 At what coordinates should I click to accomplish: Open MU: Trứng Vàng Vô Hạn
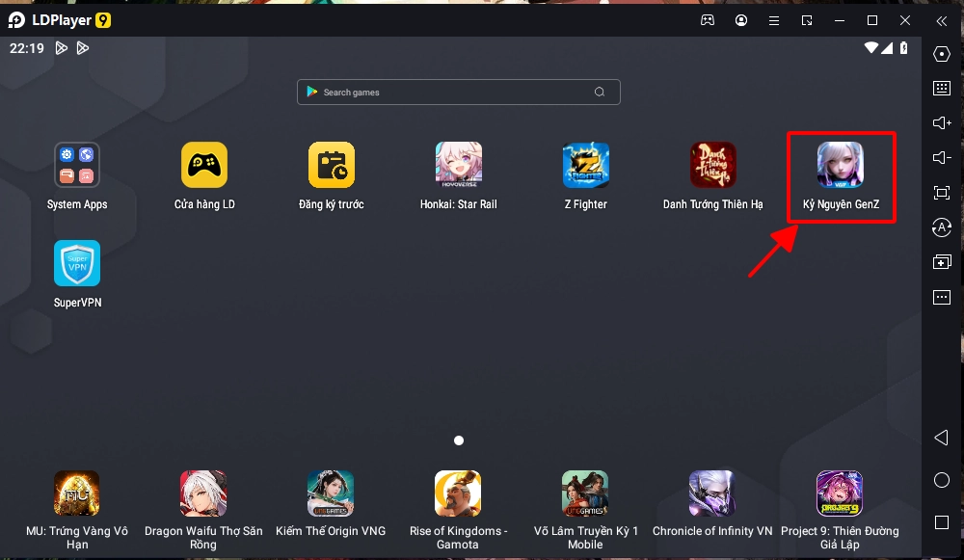(77, 493)
